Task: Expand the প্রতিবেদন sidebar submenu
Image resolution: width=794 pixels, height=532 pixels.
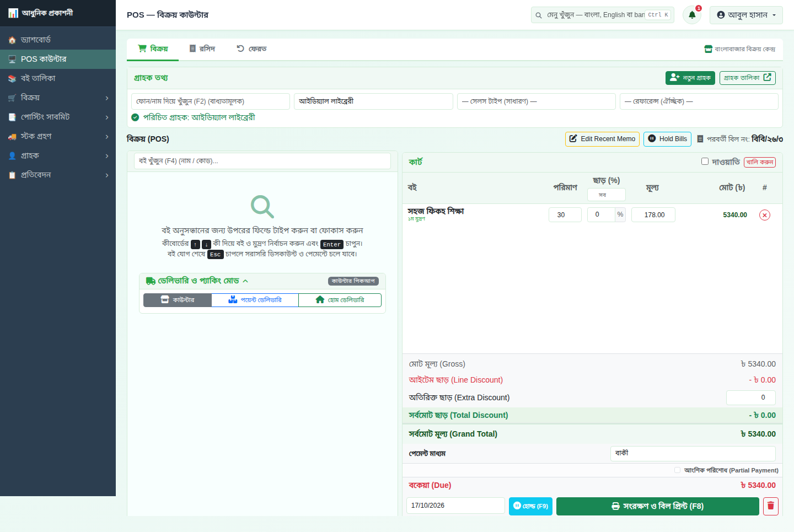Action: point(58,175)
